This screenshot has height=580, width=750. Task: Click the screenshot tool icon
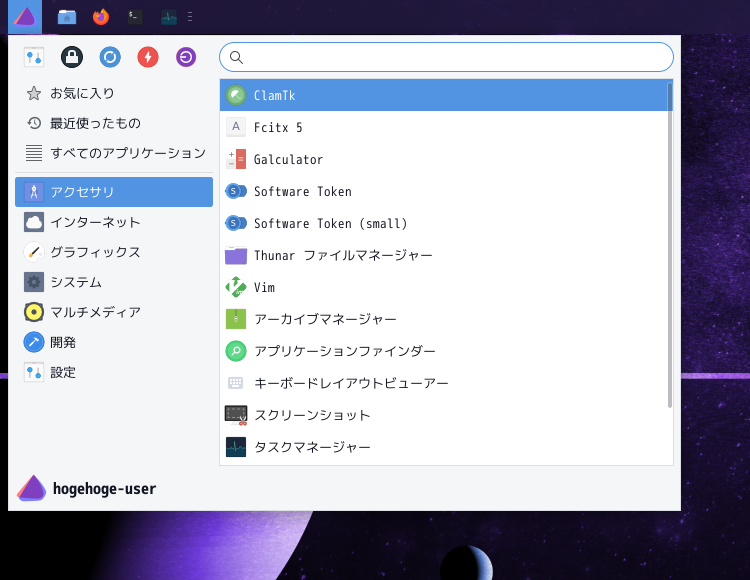click(x=236, y=415)
